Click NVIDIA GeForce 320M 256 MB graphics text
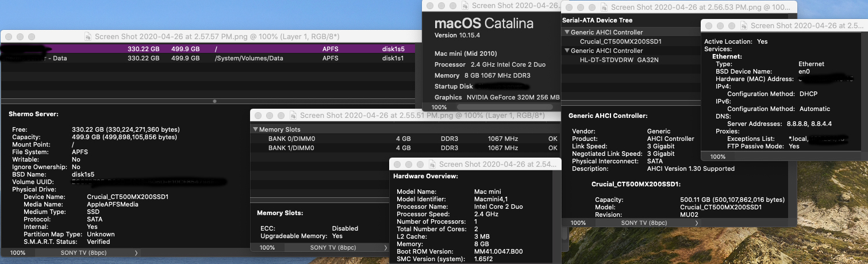This screenshot has width=868, height=264. click(x=513, y=97)
